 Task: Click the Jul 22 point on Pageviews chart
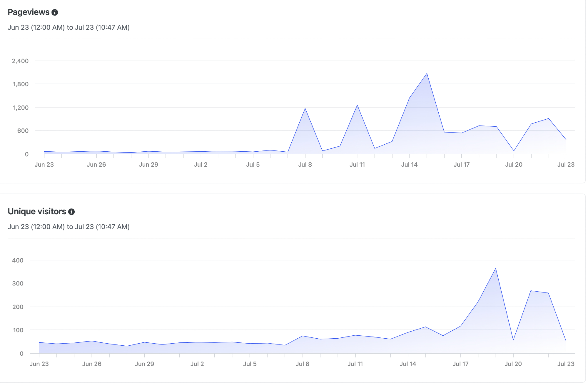point(548,118)
